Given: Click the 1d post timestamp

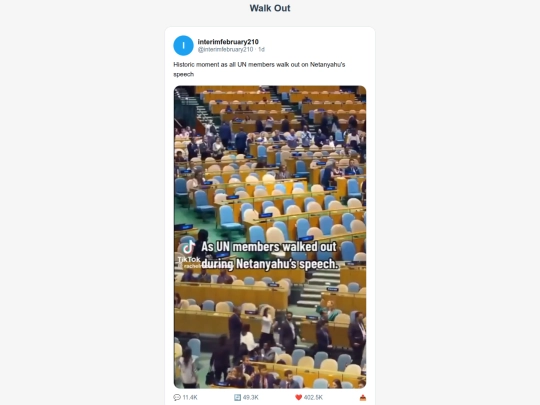Looking at the screenshot, I should [x=261, y=50].
